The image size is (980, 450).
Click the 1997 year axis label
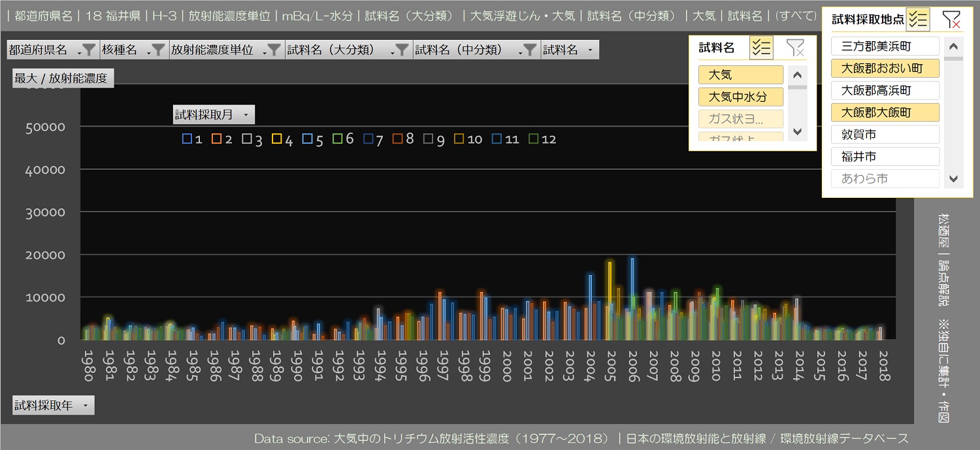pyautogui.click(x=444, y=366)
